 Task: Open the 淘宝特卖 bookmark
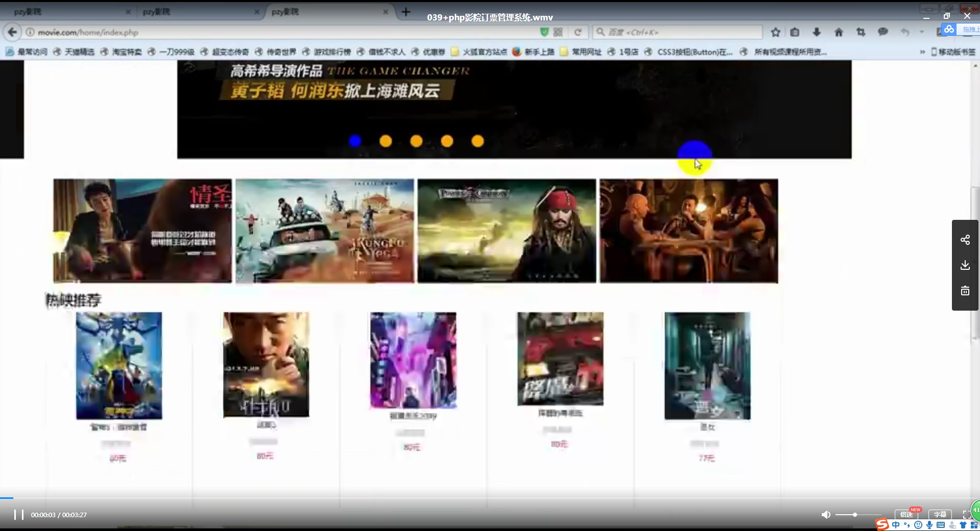[121, 52]
